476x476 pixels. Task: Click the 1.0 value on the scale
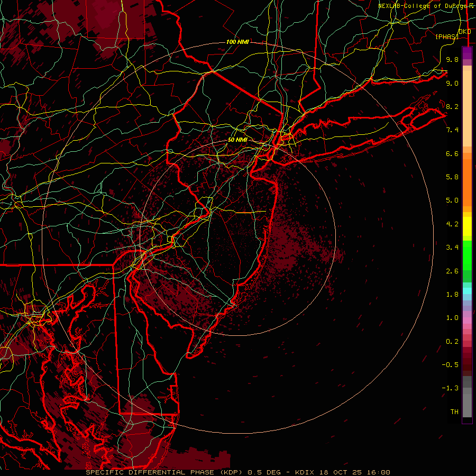coord(452,318)
